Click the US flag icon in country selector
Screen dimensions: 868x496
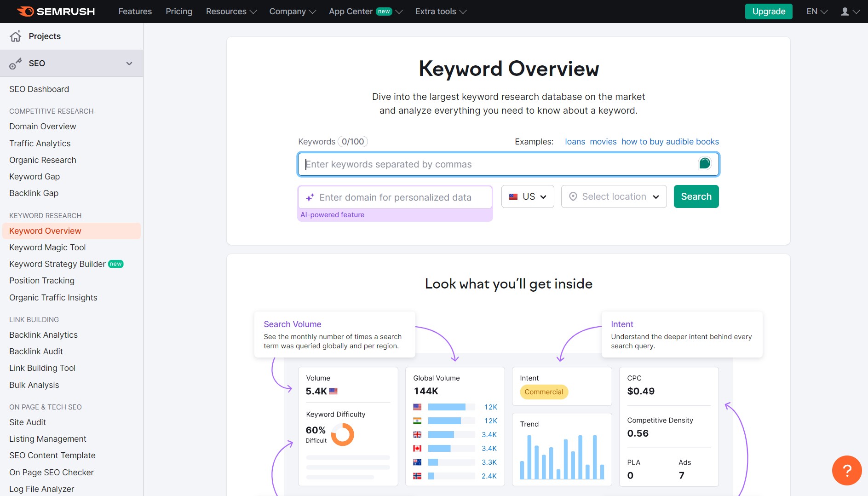pyautogui.click(x=514, y=196)
